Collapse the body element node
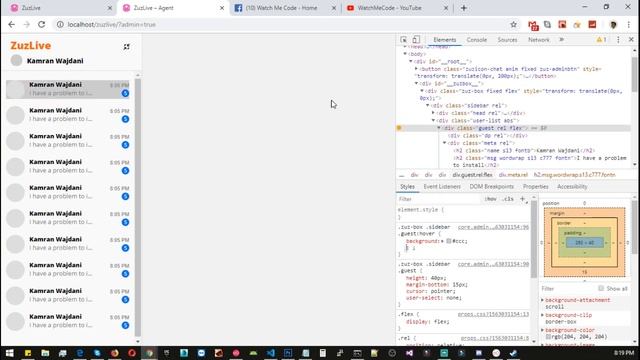Screen dimensions: 640x360 (x=405, y=54)
